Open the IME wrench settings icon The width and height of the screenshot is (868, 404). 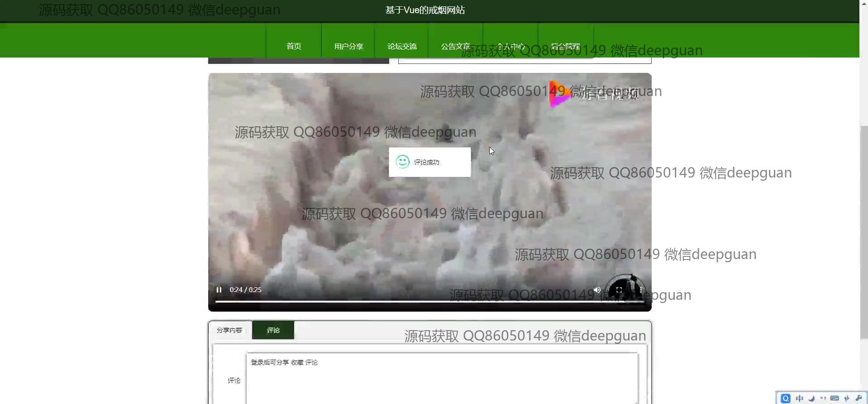pyautogui.click(x=858, y=398)
